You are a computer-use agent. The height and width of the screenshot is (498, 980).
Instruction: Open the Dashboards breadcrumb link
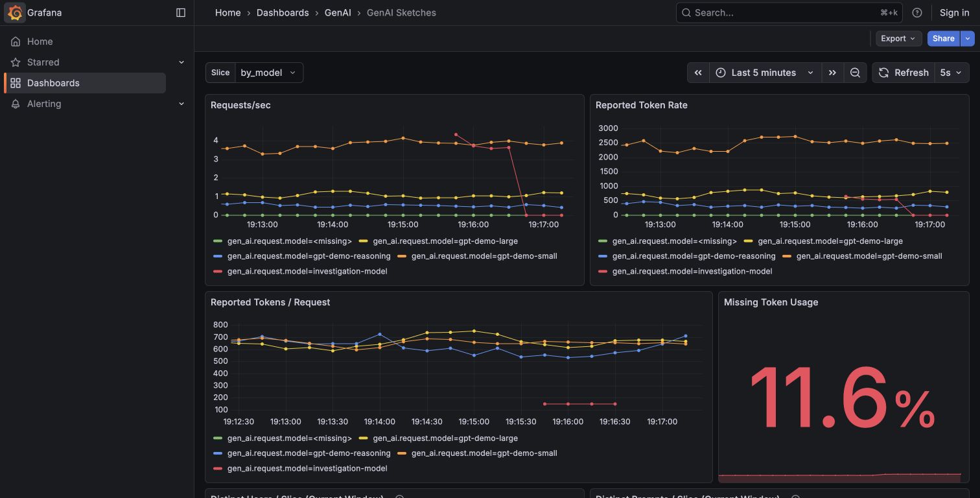coord(283,12)
